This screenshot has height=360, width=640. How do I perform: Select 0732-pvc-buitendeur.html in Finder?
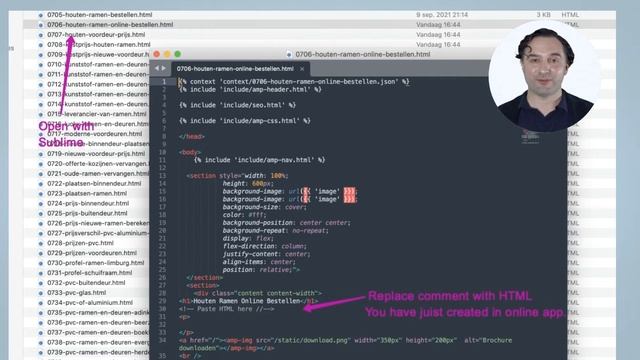click(x=86, y=283)
